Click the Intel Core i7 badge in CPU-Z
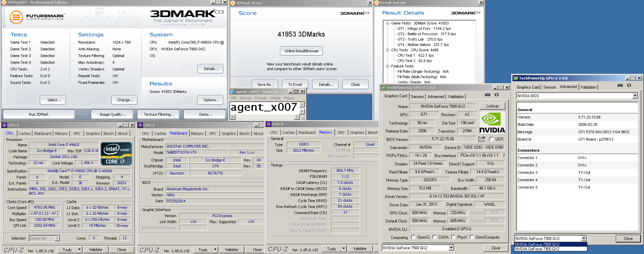This screenshot has height=254, width=644. pos(115,154)
